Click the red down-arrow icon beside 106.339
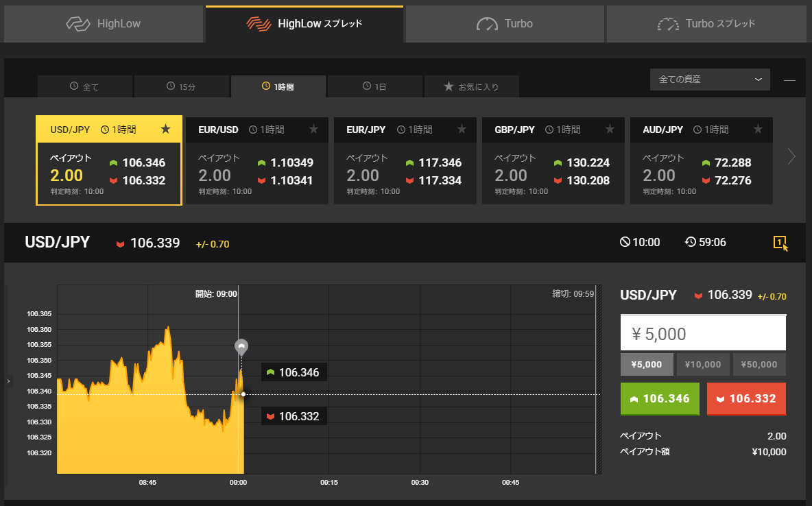This screenshot has height=506, width=812. (121, 243)
